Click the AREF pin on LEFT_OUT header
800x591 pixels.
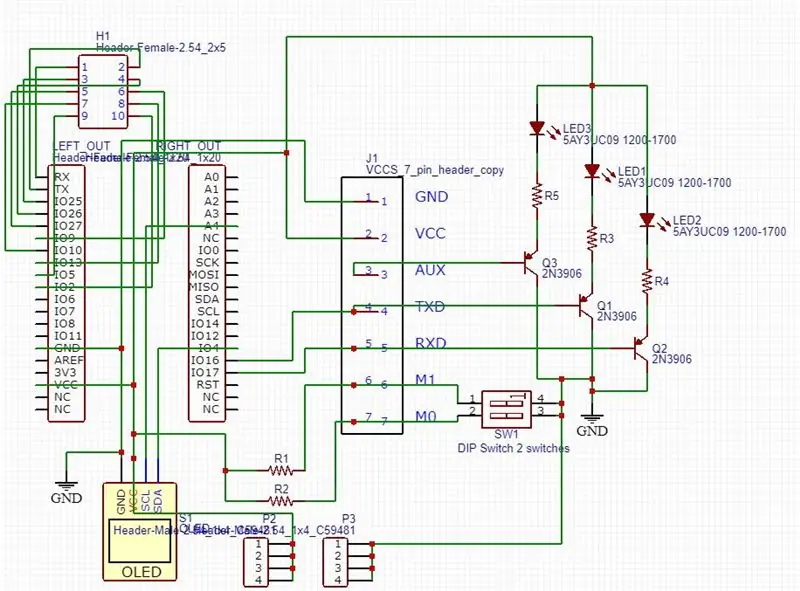pos(69,360)
